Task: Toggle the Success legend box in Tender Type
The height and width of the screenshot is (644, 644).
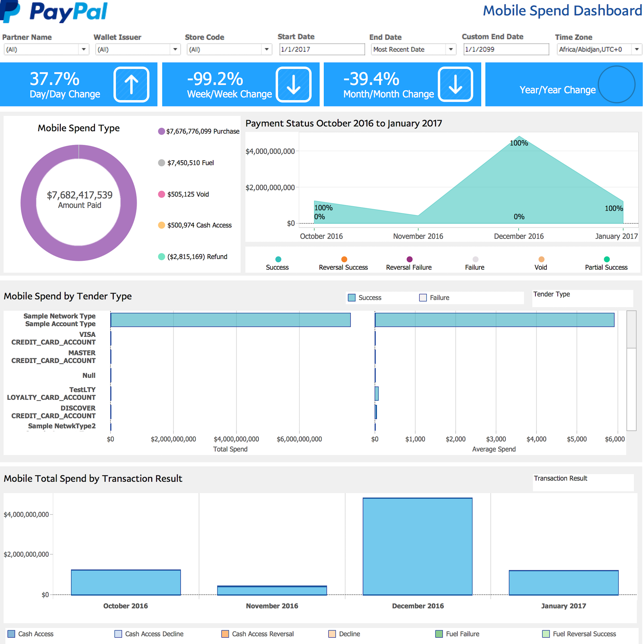Action: click(x=352, y=298)
